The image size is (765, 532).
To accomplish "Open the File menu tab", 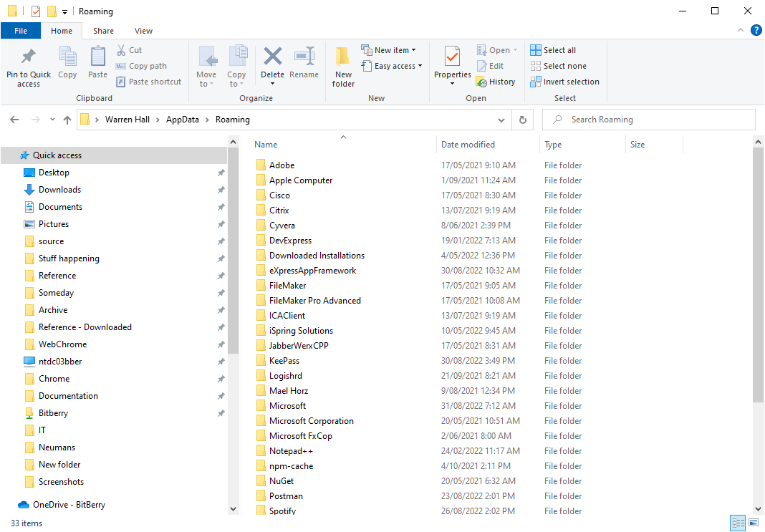I will coord(21,31).
